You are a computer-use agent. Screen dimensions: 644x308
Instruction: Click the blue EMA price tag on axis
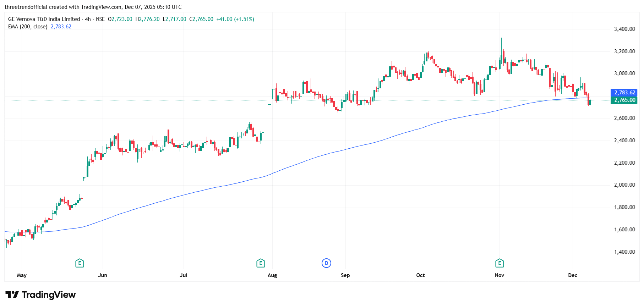(624, 93)
